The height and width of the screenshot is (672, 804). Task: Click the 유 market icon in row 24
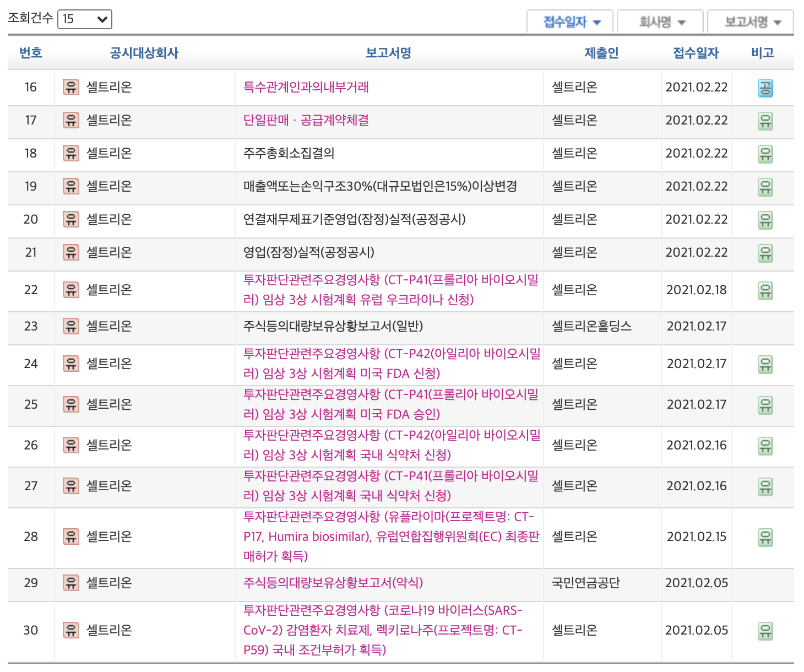[x=71, y=364]
